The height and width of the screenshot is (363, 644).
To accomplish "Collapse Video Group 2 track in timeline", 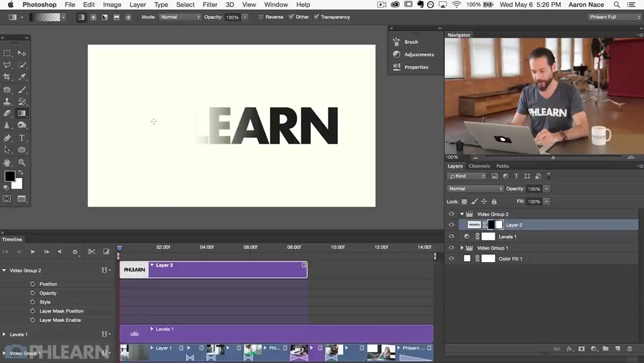I will (4, 270).
